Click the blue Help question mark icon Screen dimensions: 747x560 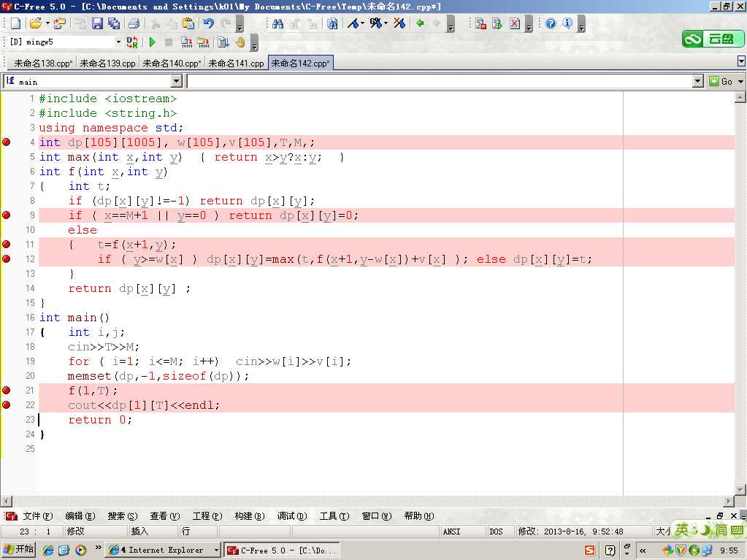551,23
